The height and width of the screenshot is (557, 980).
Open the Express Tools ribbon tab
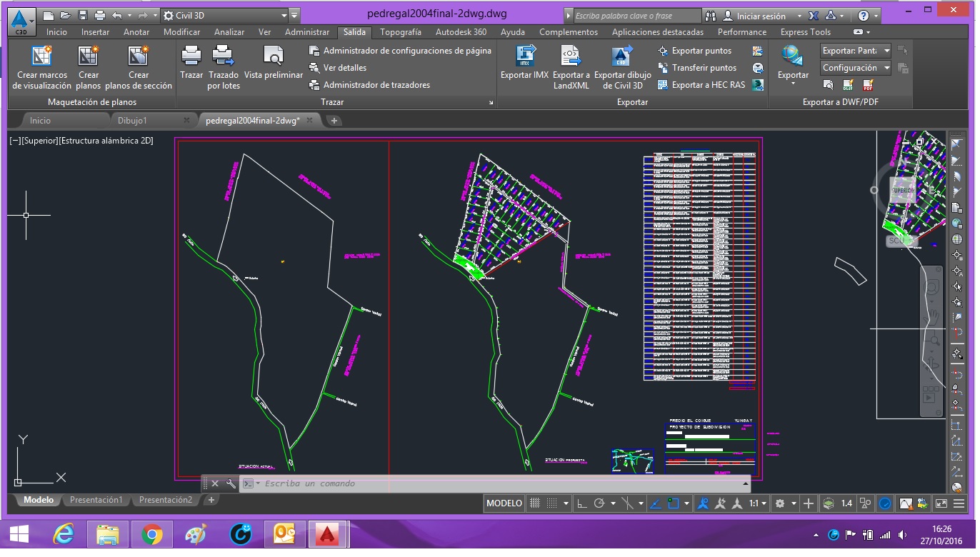pyautogui.click(x=805, y=32)
